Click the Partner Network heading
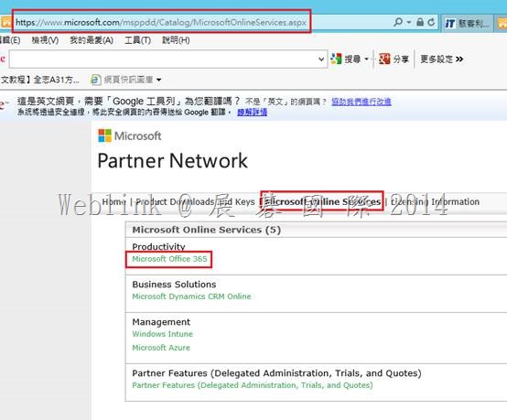507x420 pixels. click(x=172, y=160)
